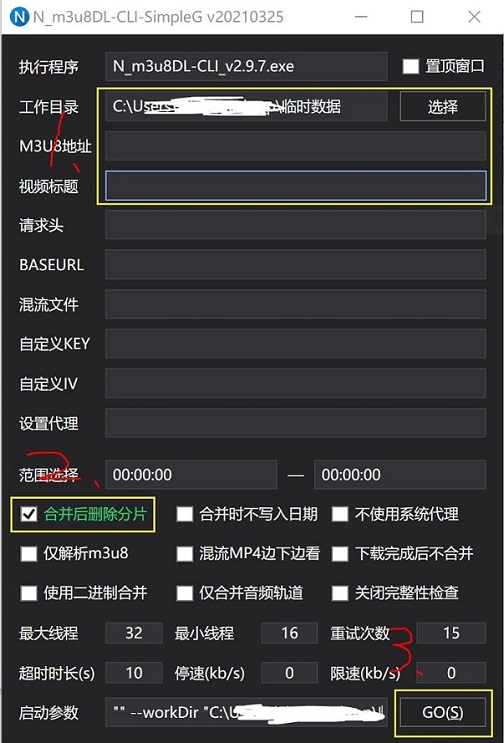Screen dimensions: 504x743
Task: Start download with GO(S) button
Action: pos(443,712)
